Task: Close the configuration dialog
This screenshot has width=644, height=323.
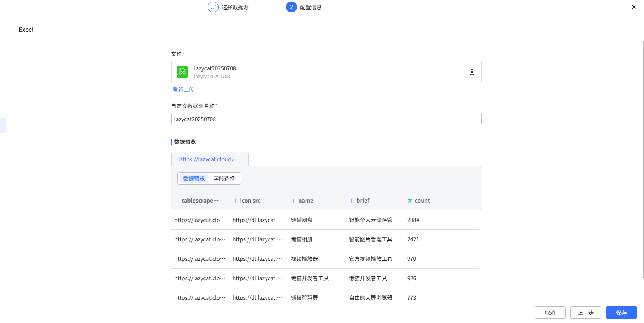Action: click(x=634, y=7)
